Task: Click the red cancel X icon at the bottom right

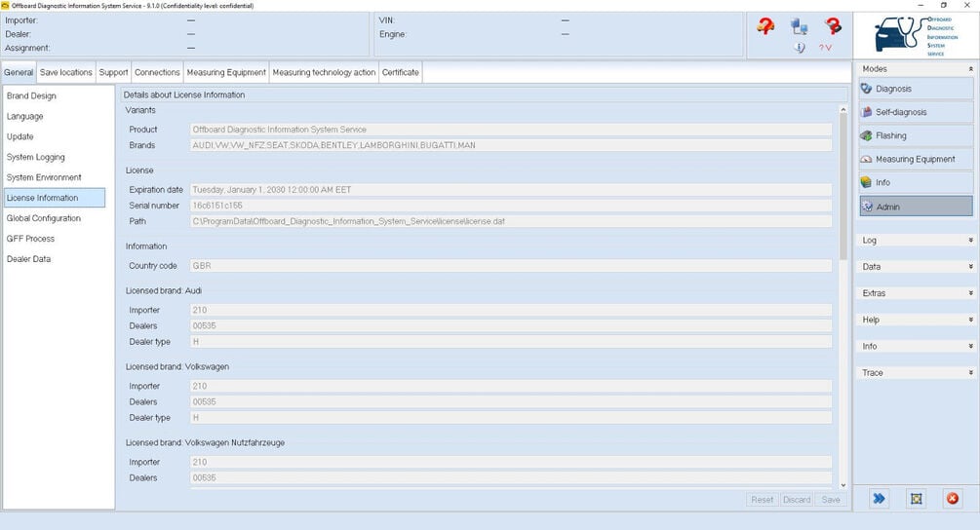Action: coord(953,498)
